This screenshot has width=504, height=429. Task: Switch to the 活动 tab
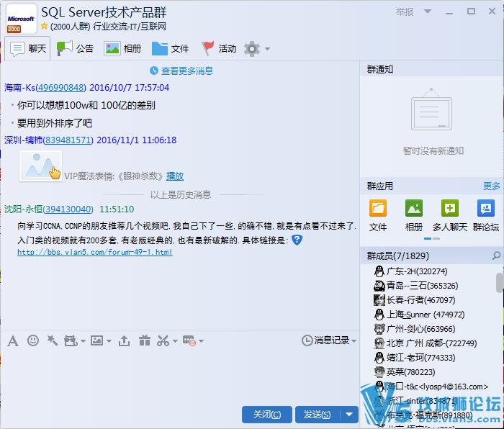click(x=219, y=49)
